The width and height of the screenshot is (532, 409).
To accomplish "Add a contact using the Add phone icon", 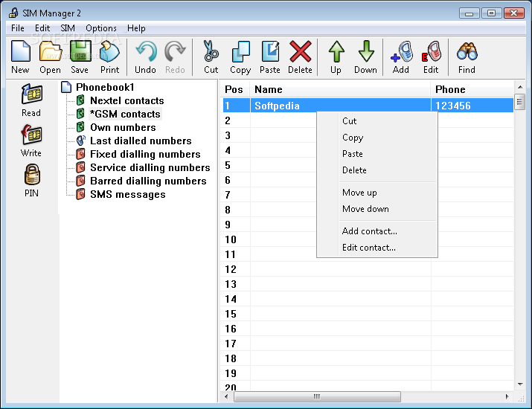I will click(x=401, y=51).
